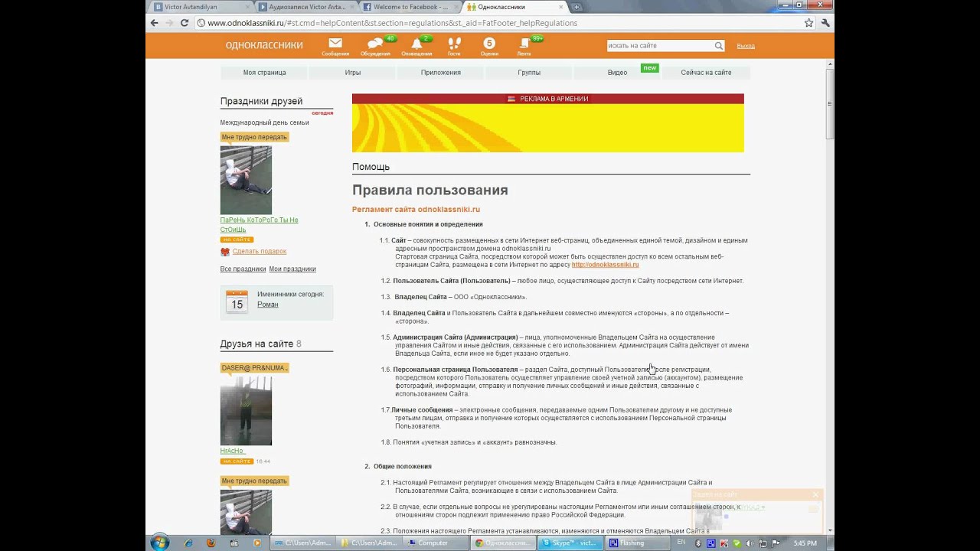Click the volume icon in system tray
Screen dimensions: 980x551
click(x=750, y=543)
